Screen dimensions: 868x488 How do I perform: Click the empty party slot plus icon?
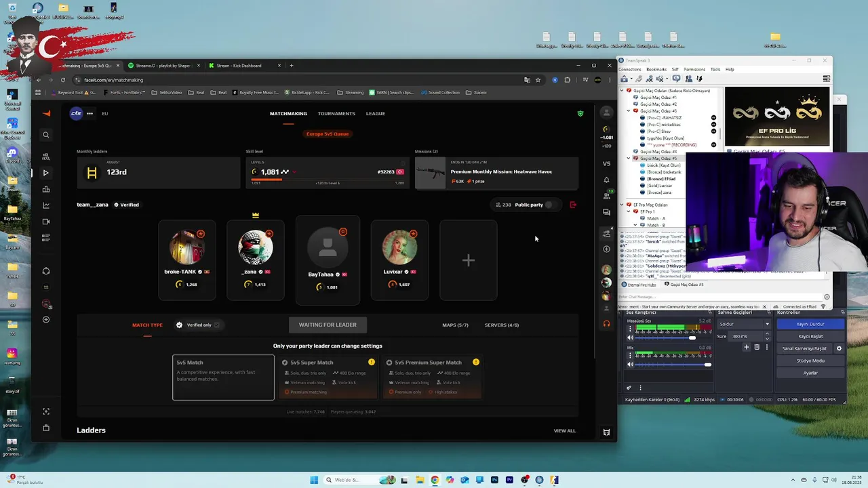(469, 260)
